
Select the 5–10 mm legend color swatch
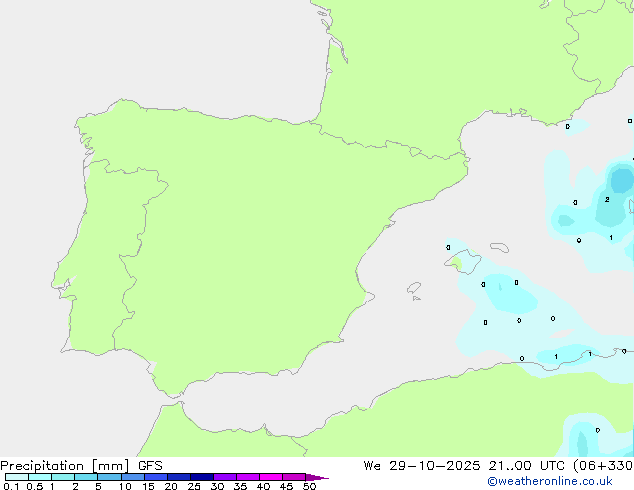pyautogui.click(x=109, y=477)
